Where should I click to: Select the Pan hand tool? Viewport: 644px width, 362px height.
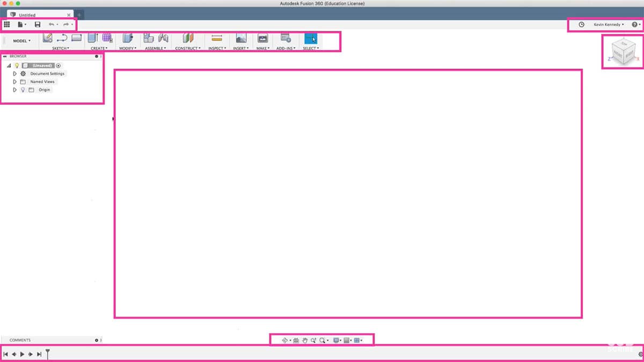(304, 340)
